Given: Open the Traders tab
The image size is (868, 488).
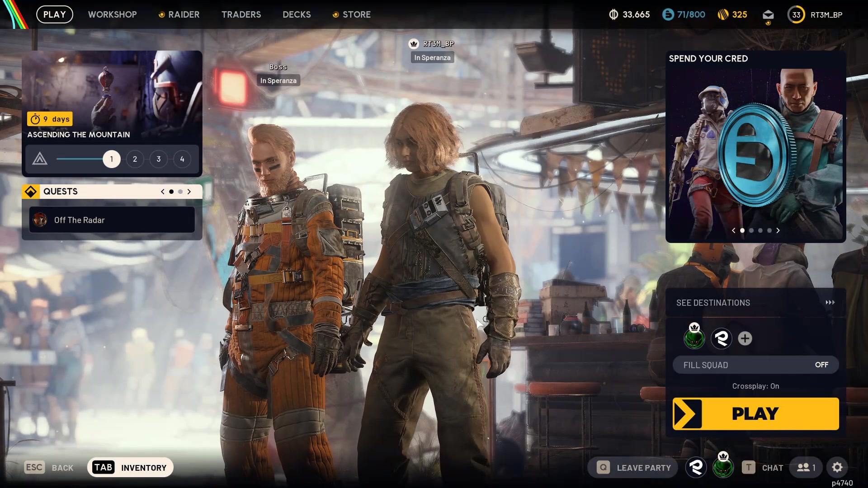Looking at the screenshot, I should (x=241, y=14).
